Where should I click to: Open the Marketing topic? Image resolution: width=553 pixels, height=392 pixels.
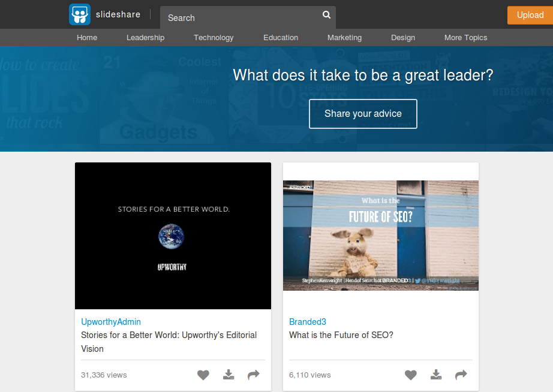[x=344, y=38]
